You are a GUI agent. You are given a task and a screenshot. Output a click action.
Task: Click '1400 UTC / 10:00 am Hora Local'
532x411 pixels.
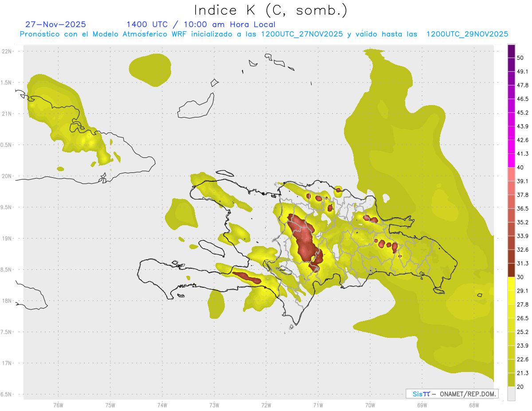pos(201,24)
